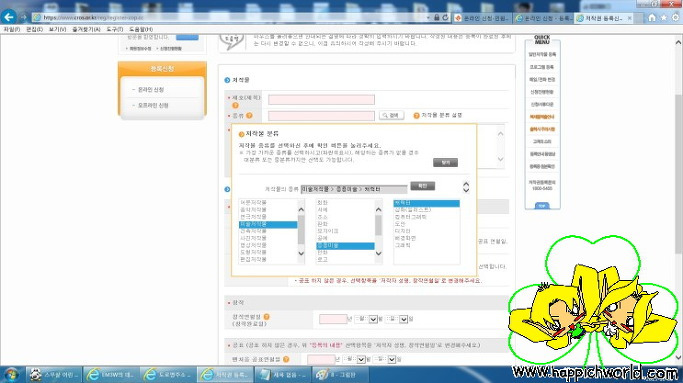Click the down arrow right of the 확인 button
The height and width of the screenshot is (383, 683).
click(466, 190)
